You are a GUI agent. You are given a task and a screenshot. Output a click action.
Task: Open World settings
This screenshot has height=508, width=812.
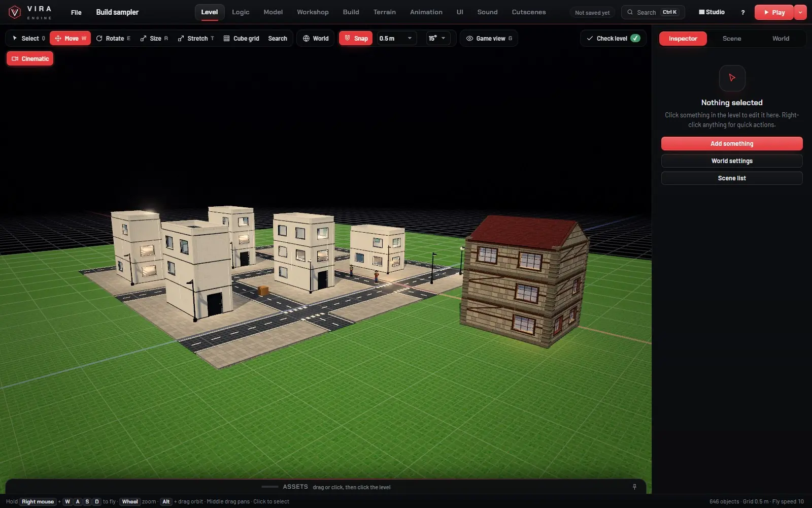(731, 161)
